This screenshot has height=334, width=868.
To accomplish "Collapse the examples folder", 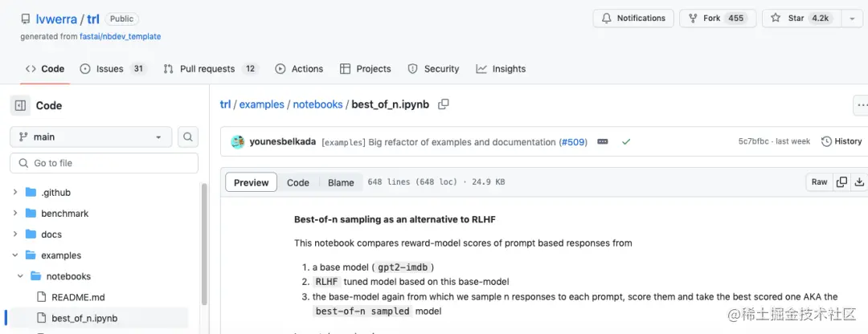I will coord(15,255).
